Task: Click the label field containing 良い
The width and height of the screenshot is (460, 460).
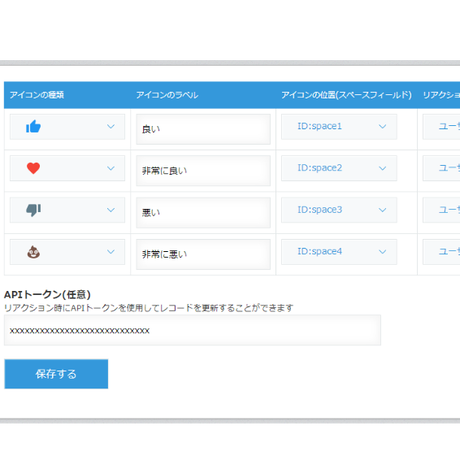Action: [x=203, y=129]
